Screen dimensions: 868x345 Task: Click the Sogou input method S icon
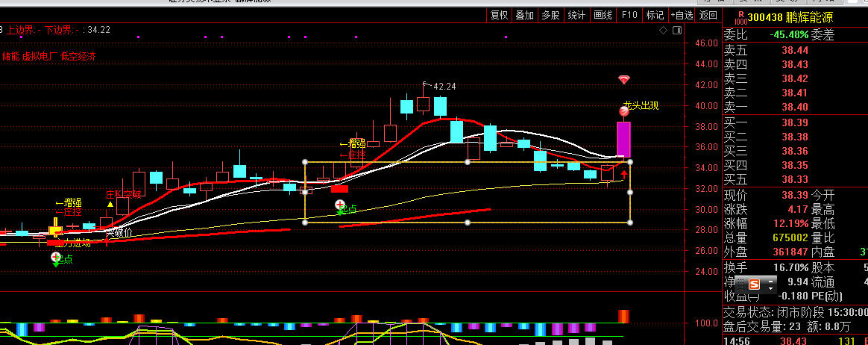tap(754, 284)
